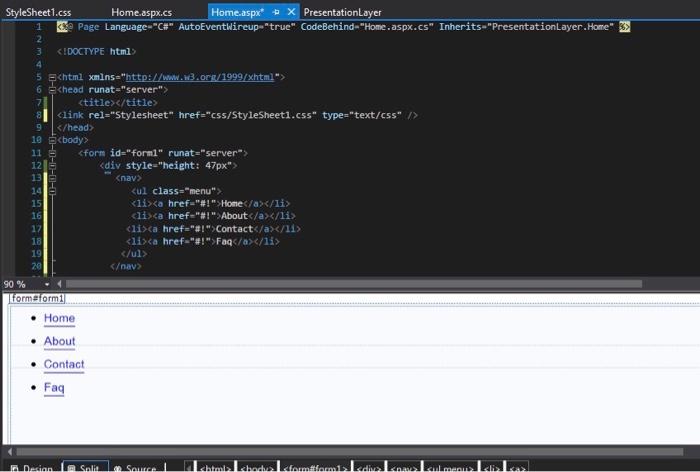Click the code pane horizontal scroll left arrow
700x472 pixels.
(59, 284)
